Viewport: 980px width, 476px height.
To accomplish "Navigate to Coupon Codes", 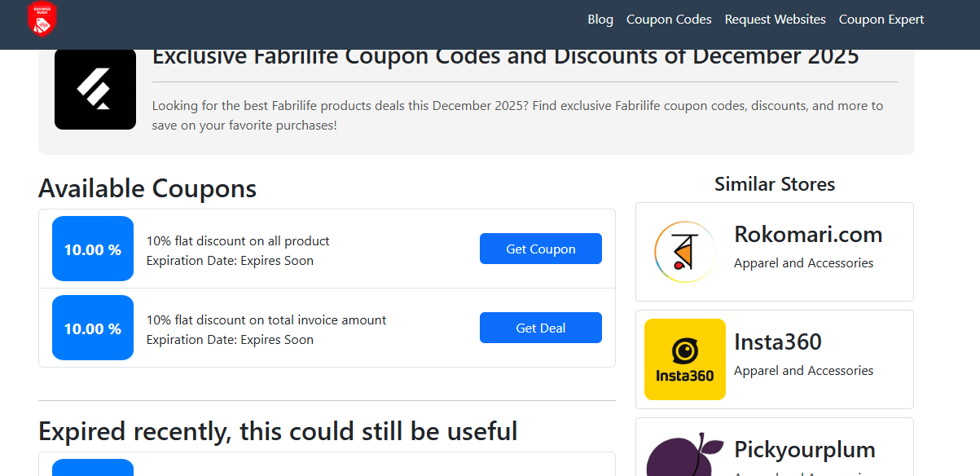I will coord(669,19).
